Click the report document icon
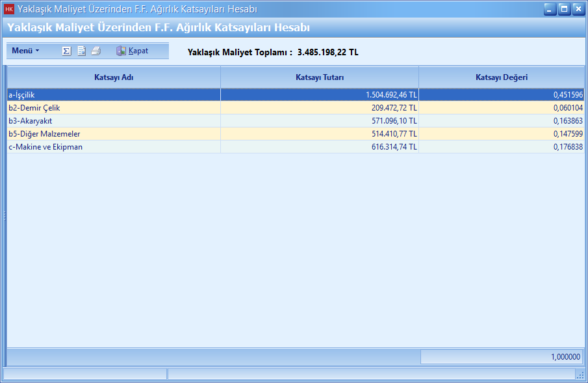The width and height of the screenshot is (588, 383). point(81,51)
